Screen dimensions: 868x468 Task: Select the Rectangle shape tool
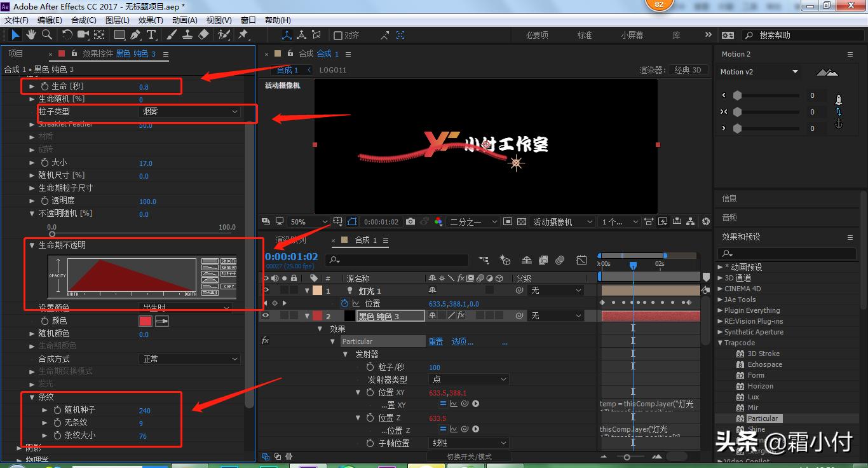(119, 35)
